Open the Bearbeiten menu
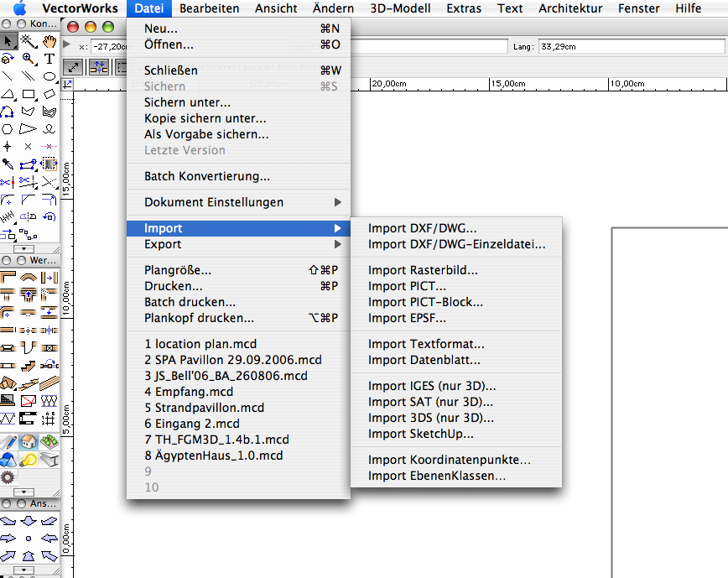 (x=210, y=8)
